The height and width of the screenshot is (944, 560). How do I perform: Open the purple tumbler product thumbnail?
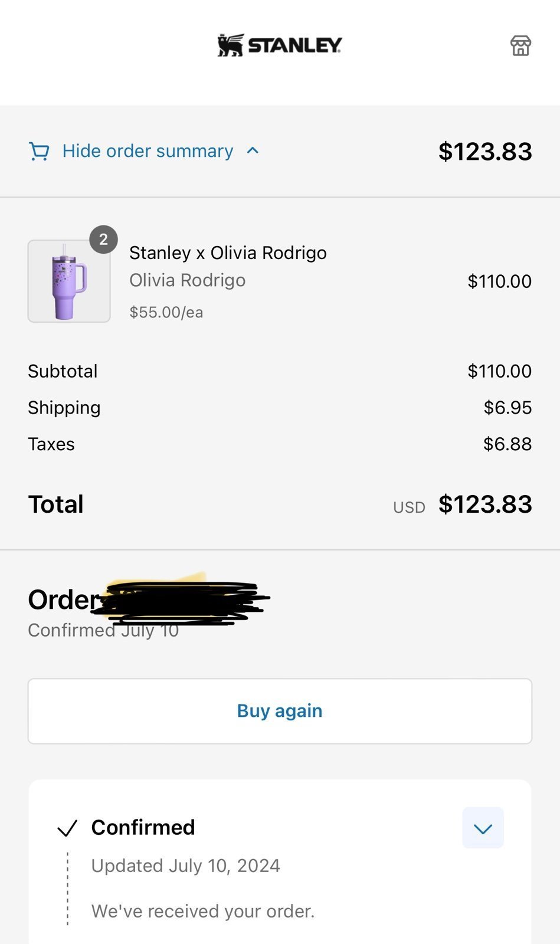tap(69, 281)
